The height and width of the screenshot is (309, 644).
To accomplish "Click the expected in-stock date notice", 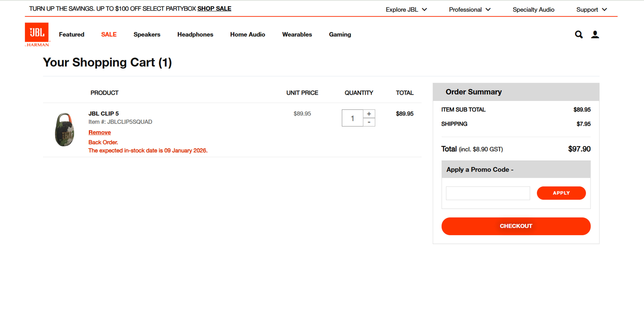I will coord(148,150).
